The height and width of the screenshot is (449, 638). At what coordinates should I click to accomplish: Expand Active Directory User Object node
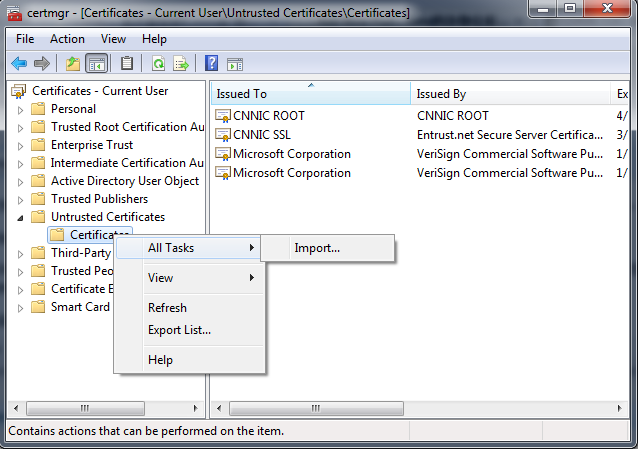[x=20, y=182]
